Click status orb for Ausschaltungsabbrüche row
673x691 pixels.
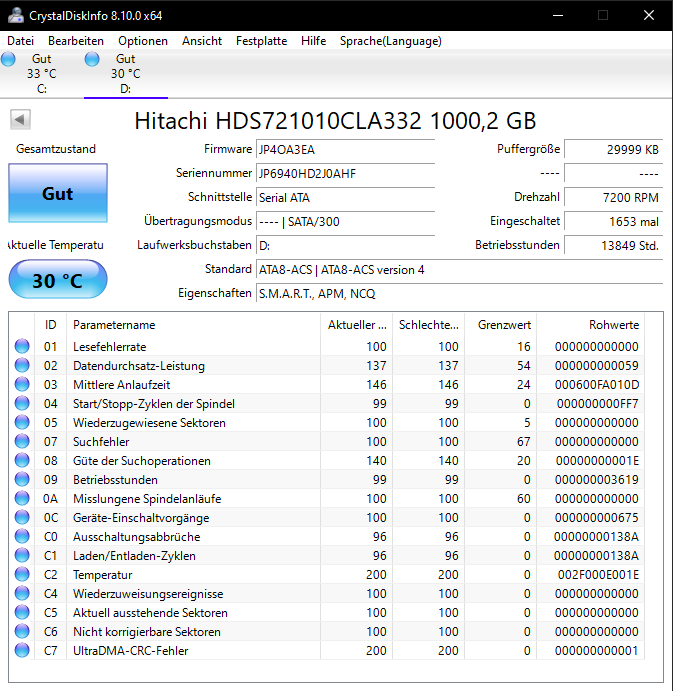[22, 536]
